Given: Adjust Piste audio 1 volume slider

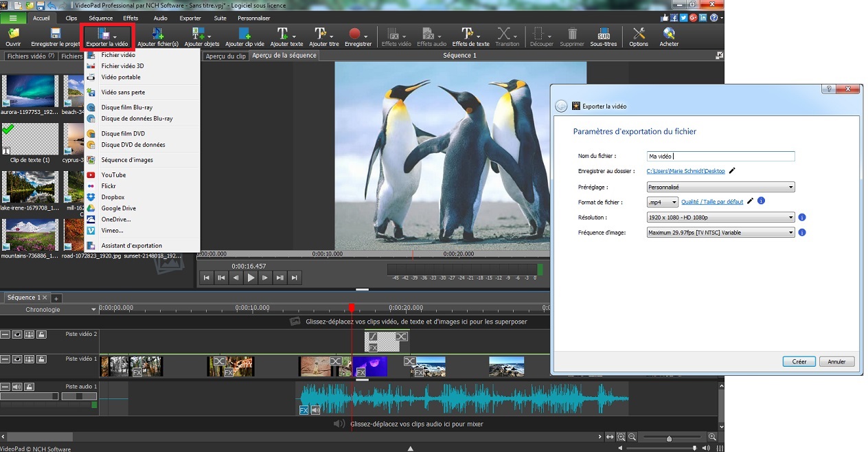Looking at the screenshot, I should click(29, 396).
